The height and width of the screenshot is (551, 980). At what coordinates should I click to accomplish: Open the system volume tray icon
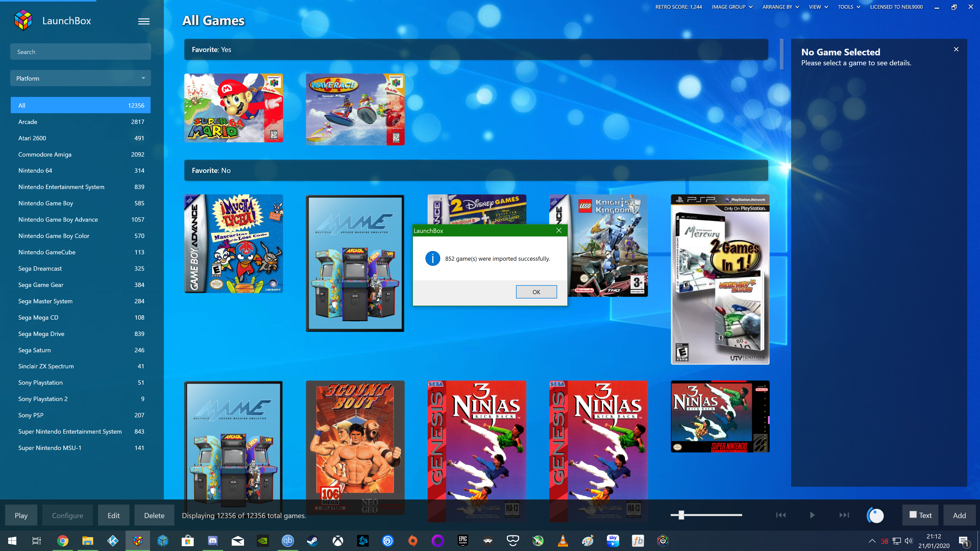pyautogui.click(x=909, y=541)
